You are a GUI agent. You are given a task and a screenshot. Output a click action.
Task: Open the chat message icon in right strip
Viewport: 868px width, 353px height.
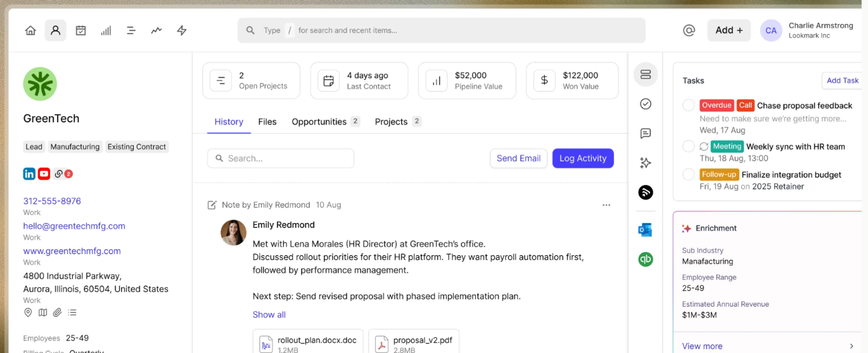646,134
